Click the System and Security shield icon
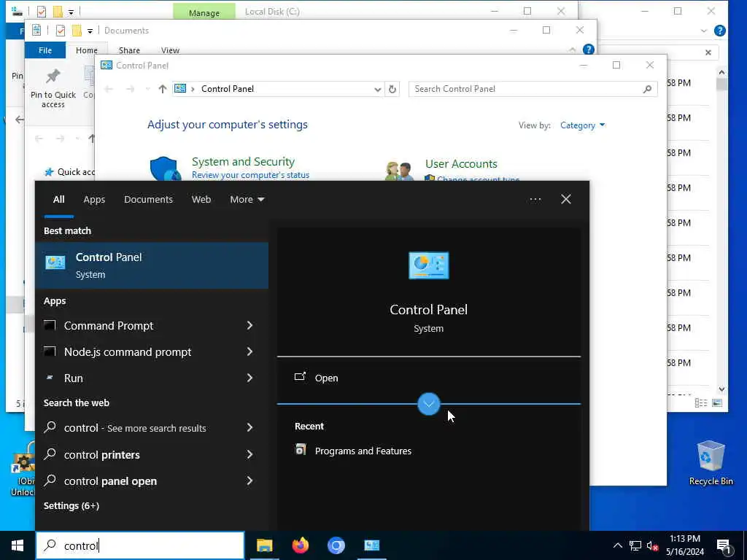The height and width of the screenshot is (560, 747). pos(166,168)
